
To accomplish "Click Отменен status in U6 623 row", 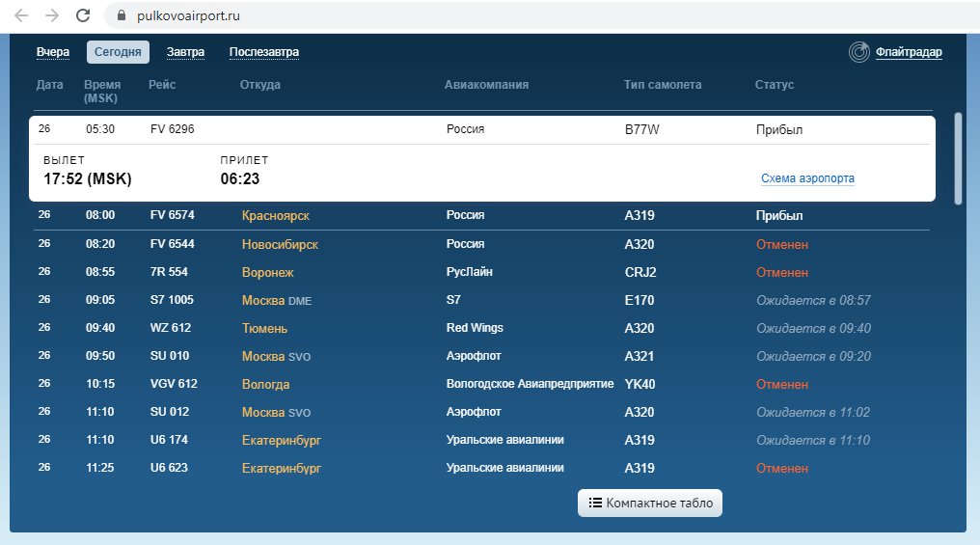I will tap(782, 468).
